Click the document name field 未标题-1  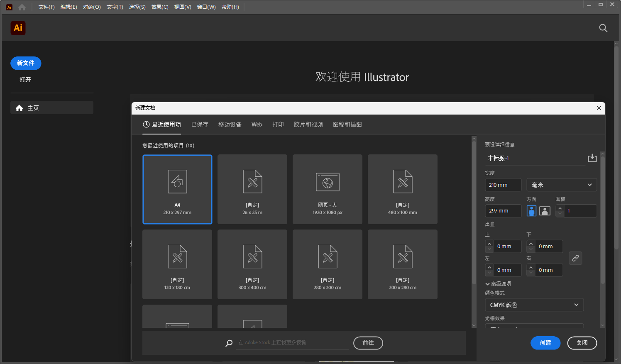[535, 159]
